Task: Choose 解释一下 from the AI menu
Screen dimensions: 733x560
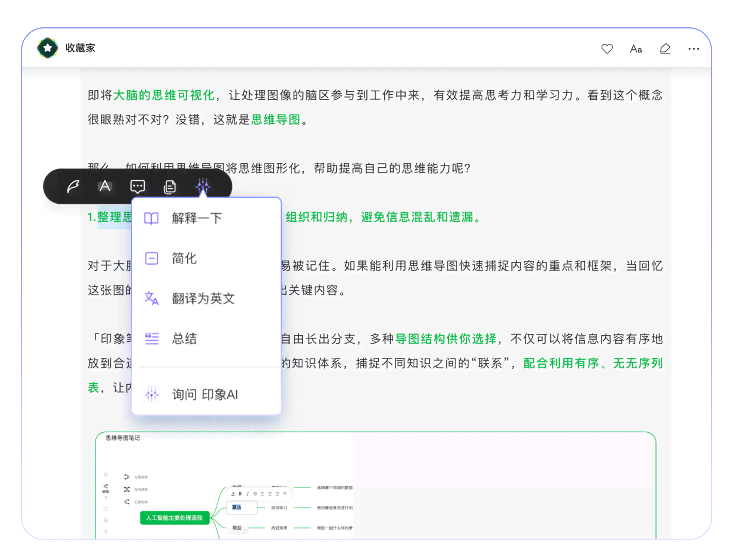Action: click(206, 218)
